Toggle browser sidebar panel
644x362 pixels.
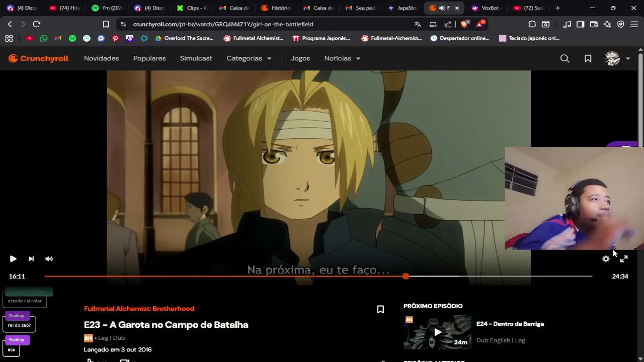(x=580, y=24)
